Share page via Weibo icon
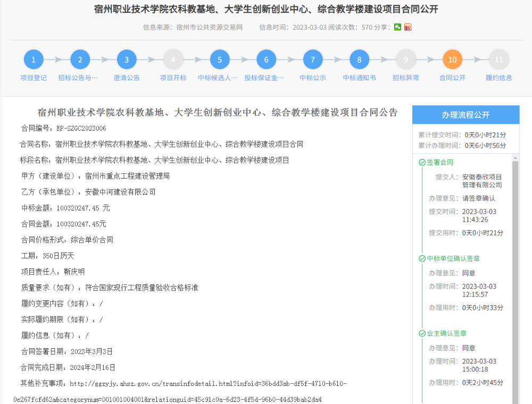 (408, 27)
